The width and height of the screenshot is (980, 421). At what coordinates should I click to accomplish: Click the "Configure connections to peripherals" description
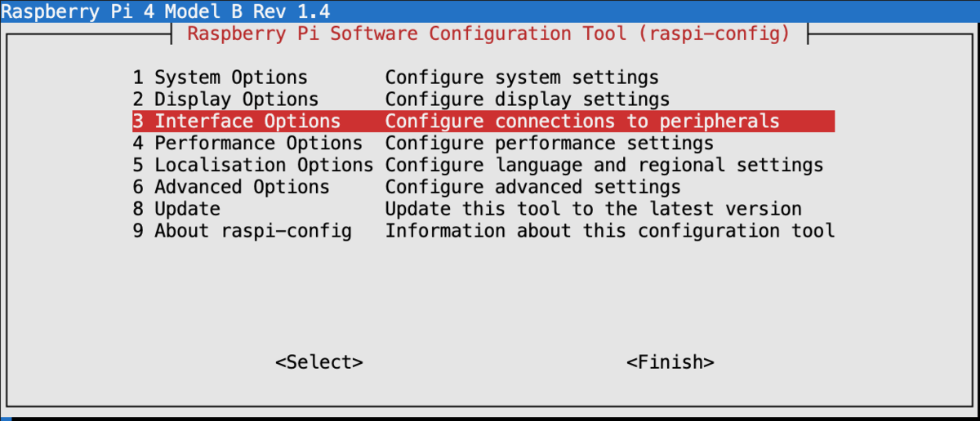(x=582, y=122)
